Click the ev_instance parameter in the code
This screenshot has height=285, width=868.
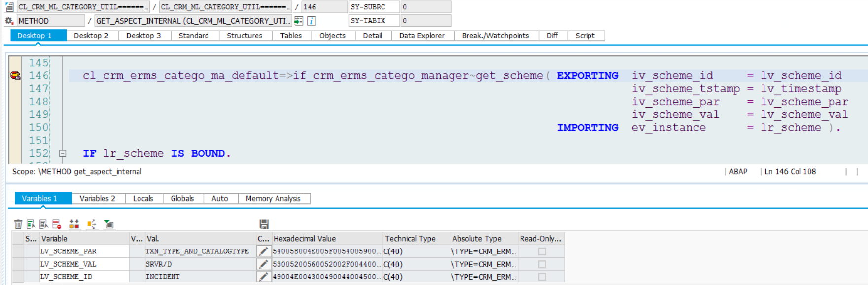click(x=668, y=127)
